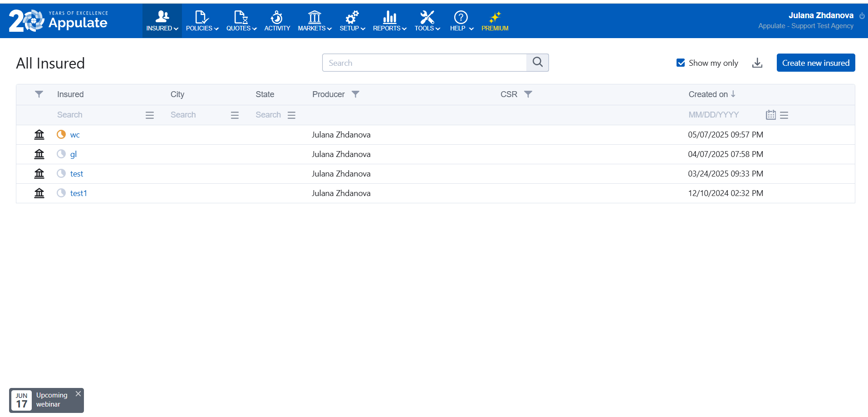
Task: Click the bank icon in gl row
Action: (x=39, y=154)
